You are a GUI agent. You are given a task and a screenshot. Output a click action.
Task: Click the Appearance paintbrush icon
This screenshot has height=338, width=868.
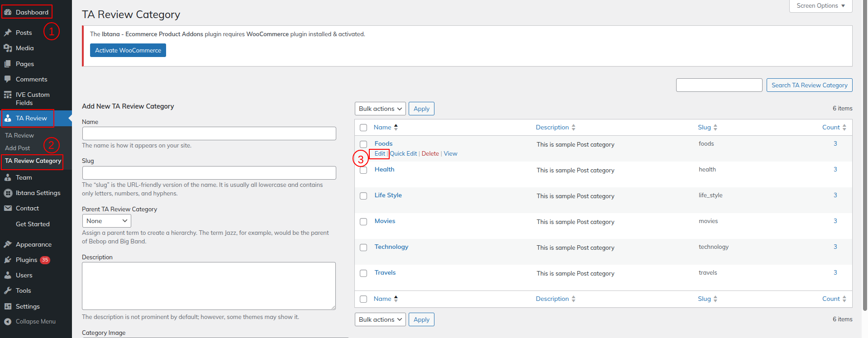[x=8, y=244]
